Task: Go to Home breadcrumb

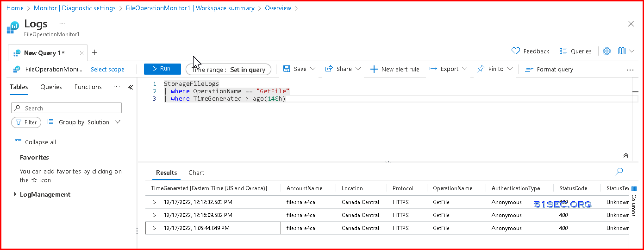Action: pos(15,8)
